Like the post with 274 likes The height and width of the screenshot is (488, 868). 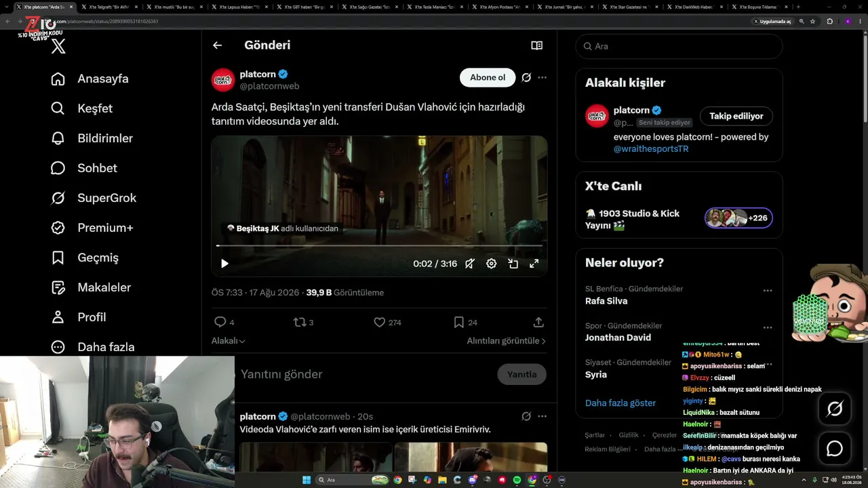pyautogui.click(x=380, y=322)
